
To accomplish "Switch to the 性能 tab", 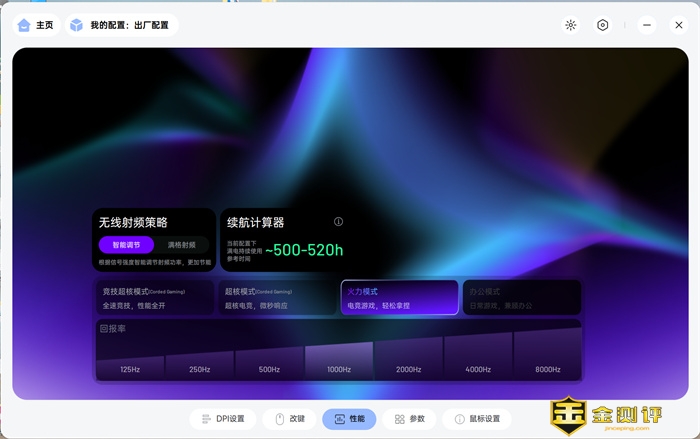I will click(349, 419).
